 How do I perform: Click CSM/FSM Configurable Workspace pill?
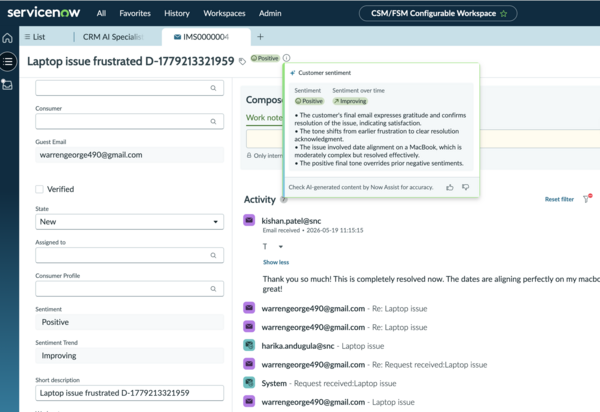pos(438,14)
